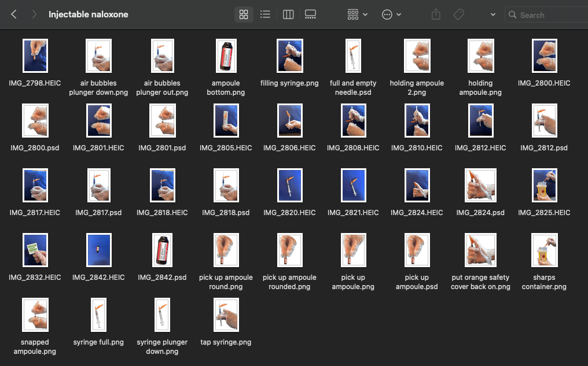
Task: Switch to icon grid view
Action: 244,14
